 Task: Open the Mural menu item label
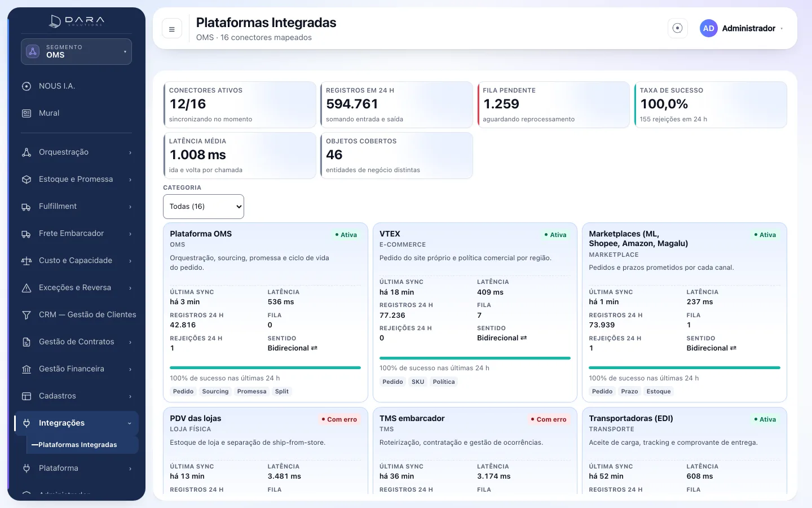tap(49, 113)
